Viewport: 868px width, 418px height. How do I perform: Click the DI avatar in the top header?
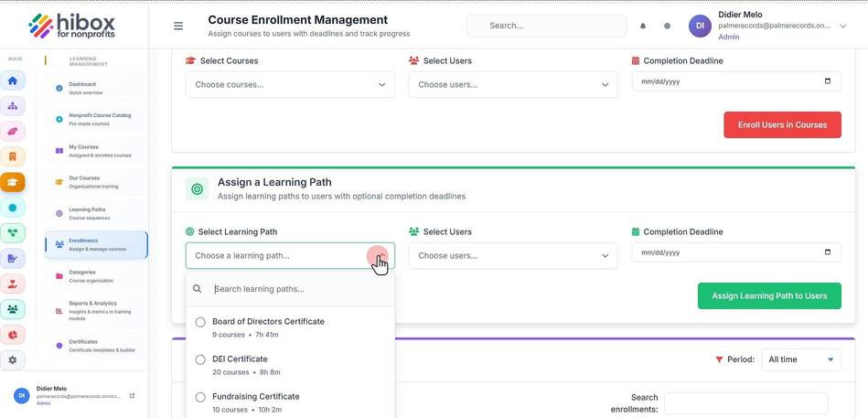pyautogui.click(x=700, y=26)
